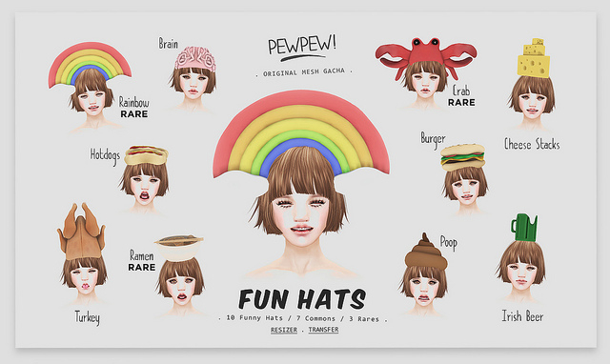Click the TRANSFER underlined text
The width and height of the screenshot is (610, 364).
[323, 330]
